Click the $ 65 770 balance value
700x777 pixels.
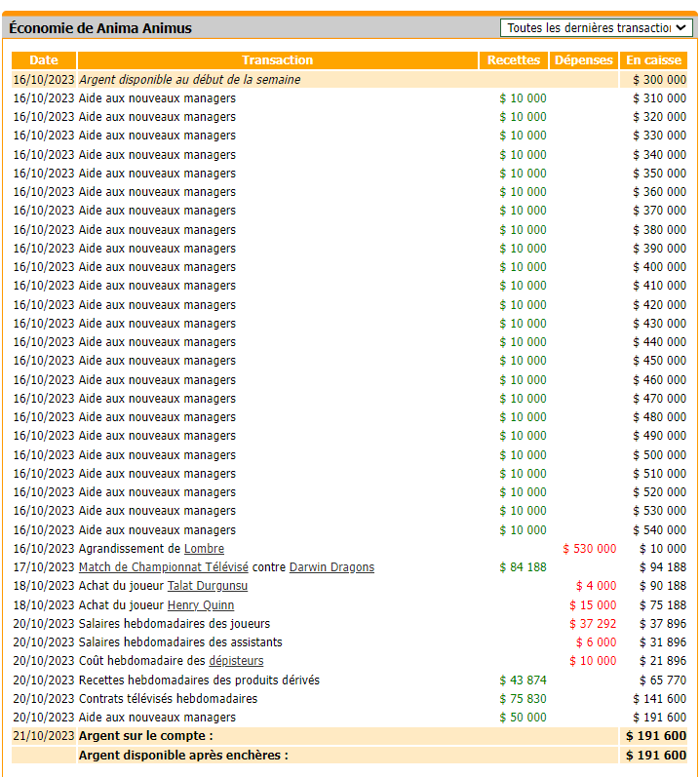click(663, 680)
